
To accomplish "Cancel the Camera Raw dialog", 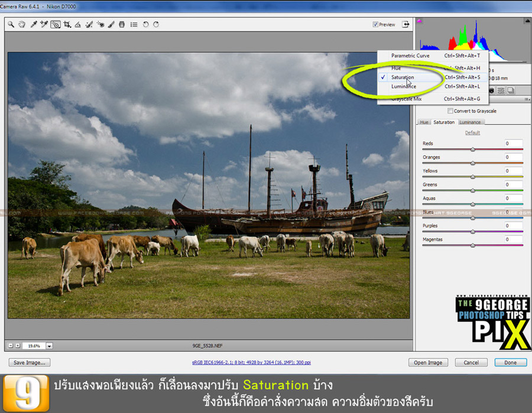I will tap(471, 362).
